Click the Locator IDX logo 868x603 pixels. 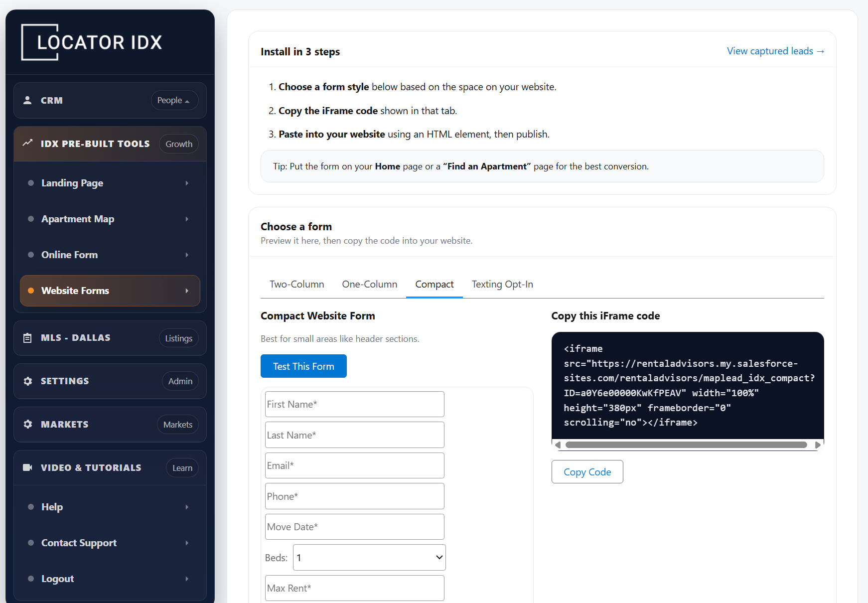point(92,42)
